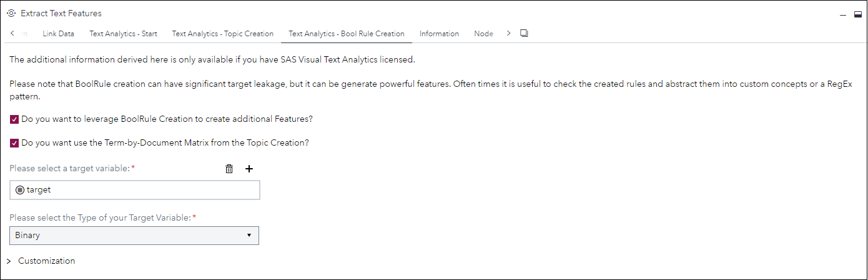Click the target variable's type icon
The image size is (868, 280).
20,189
